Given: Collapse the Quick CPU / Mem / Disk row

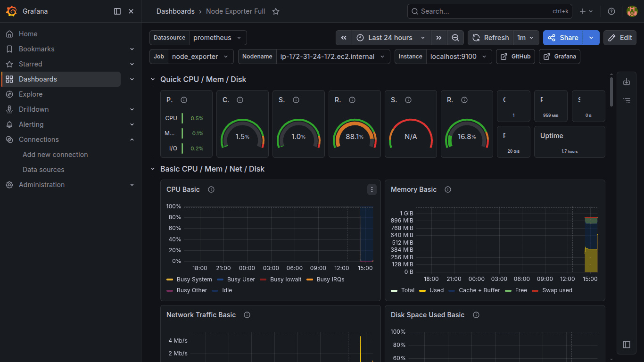Looking at the screenshot, I should [x=153, y=80].
